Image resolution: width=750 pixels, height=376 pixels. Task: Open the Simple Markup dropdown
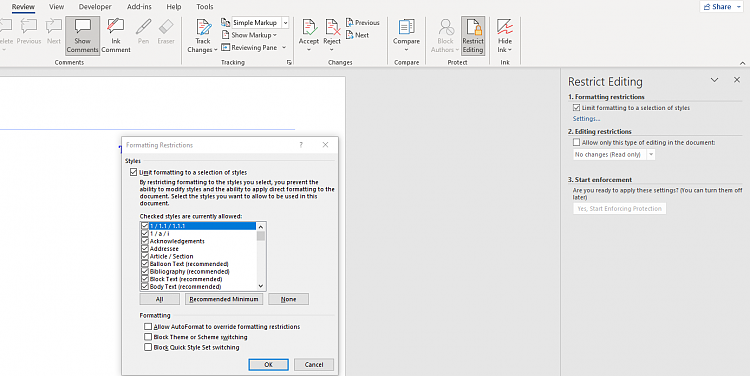286,22
